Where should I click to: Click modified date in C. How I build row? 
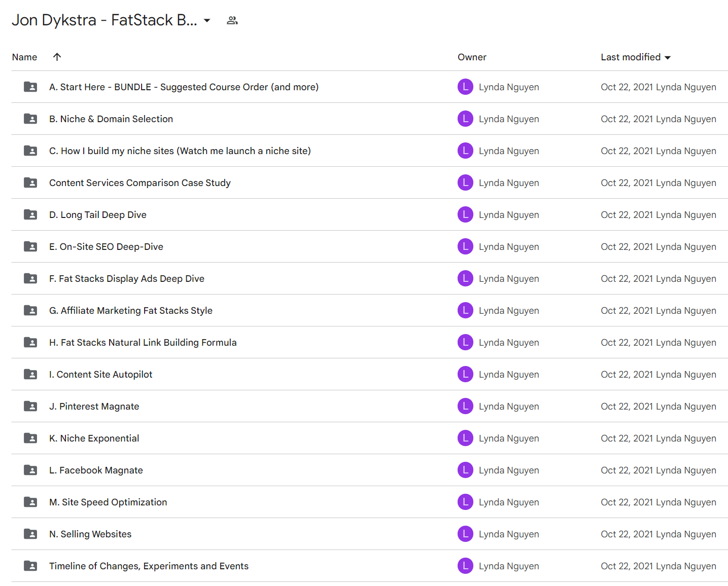(x=658, y=151)
